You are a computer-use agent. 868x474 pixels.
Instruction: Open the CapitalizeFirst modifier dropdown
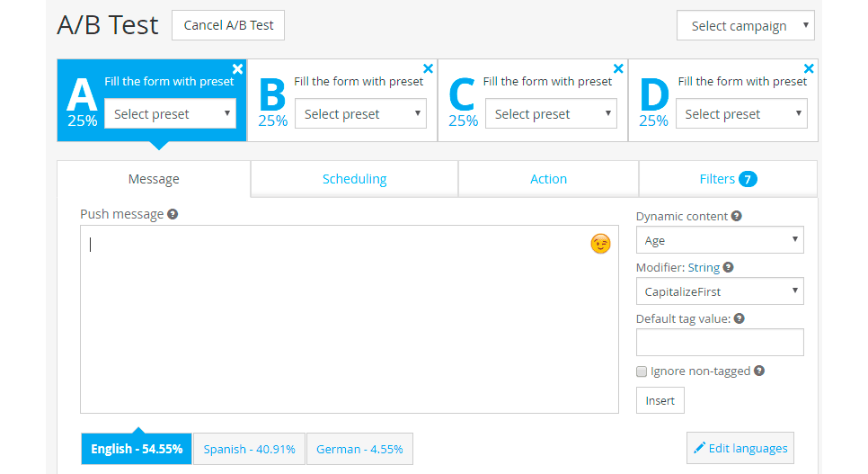click(721, 291)
